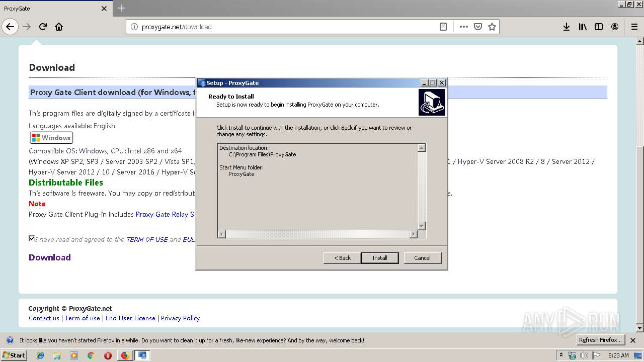This screenshot has width=644, height=362.
Task: Click the Back button in Setup
Action: point(342,258)
